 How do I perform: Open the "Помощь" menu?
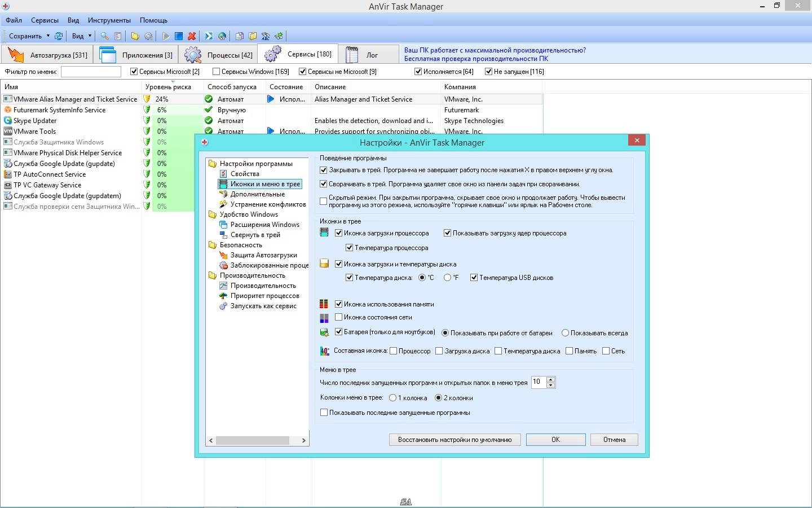click(154, 20)
